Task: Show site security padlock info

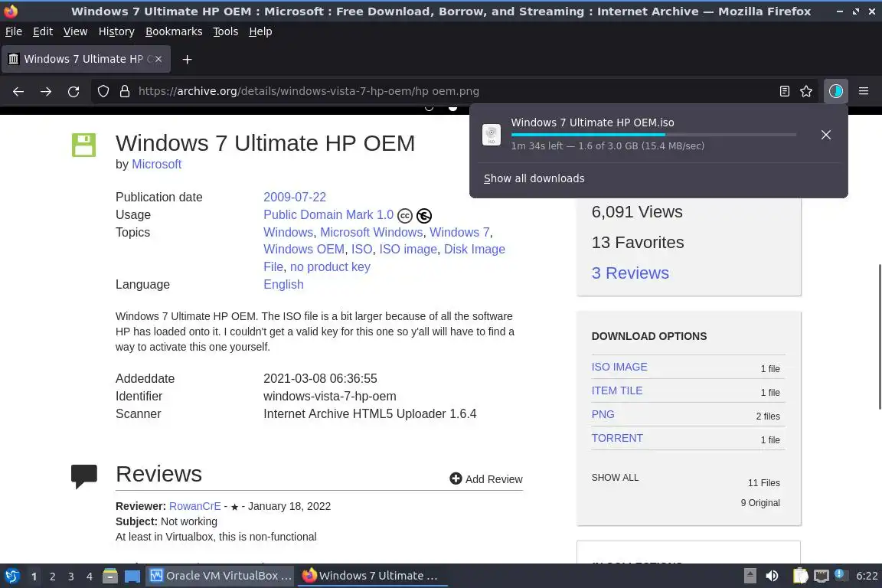Action: pyautogui.click(x=125, y=91)
